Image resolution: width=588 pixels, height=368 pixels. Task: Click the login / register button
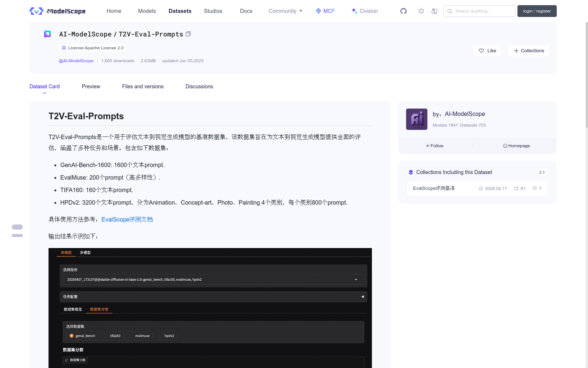537,11
